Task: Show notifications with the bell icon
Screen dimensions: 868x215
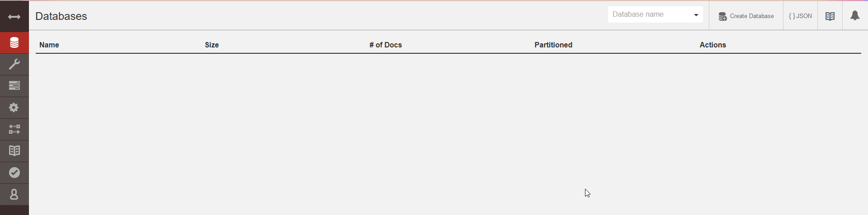Action: 854,16
